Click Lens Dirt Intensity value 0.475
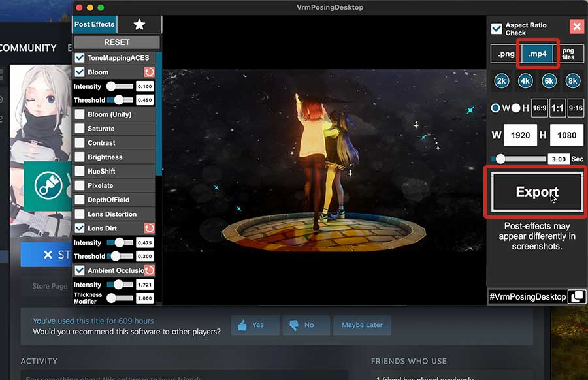 145,243
